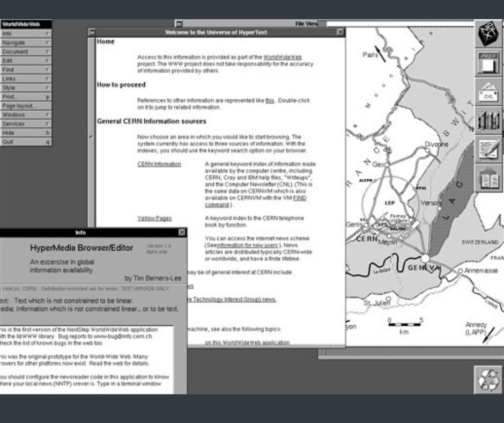Choose the Page layout... menu item

coord(26,106)
